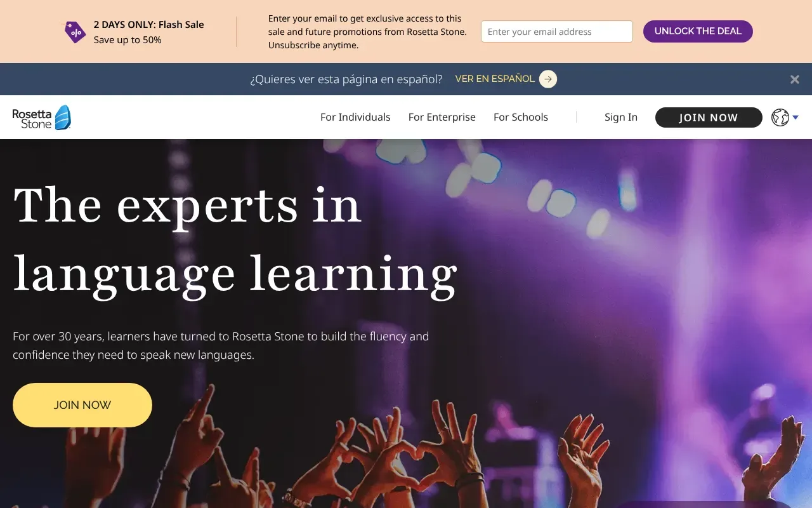This screenshot has height=508, width=812.
Task: Focus the email address input field
Action: coord(556,32)
